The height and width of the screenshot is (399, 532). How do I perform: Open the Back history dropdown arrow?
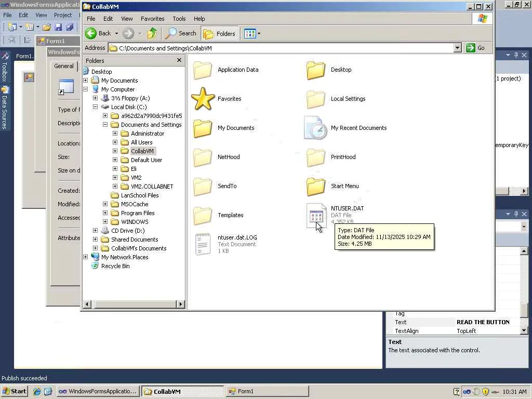click(116, 33)
